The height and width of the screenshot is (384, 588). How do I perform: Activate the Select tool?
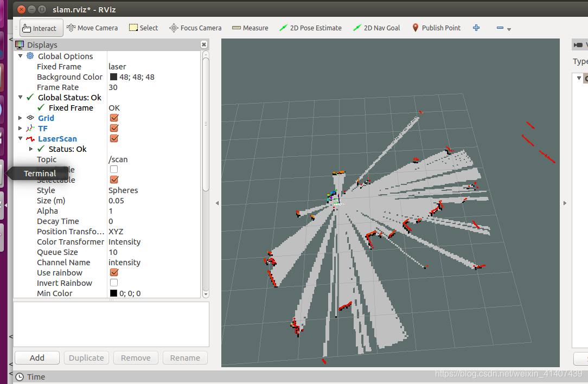[144, 28]
